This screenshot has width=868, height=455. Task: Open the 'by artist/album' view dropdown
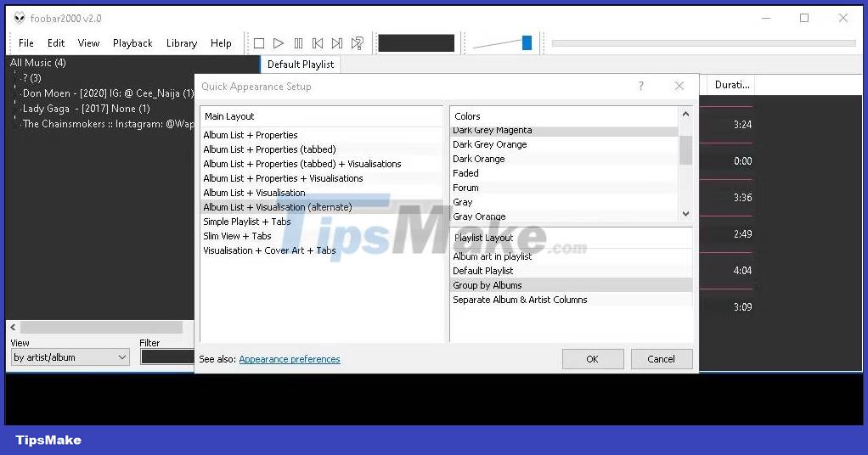click(70, 357)
